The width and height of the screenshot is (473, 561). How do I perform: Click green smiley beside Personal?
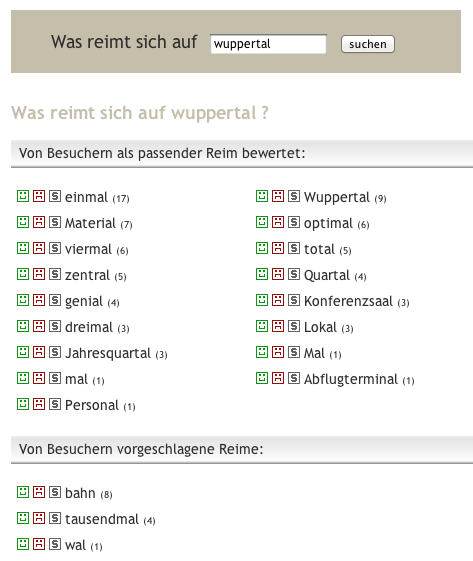(x=23, y=404)
